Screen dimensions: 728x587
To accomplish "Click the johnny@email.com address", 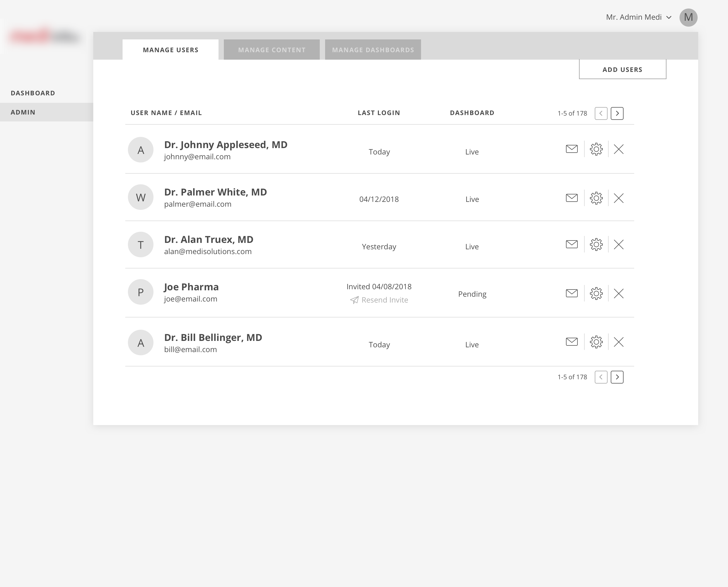I will click(x=197, y=157).
